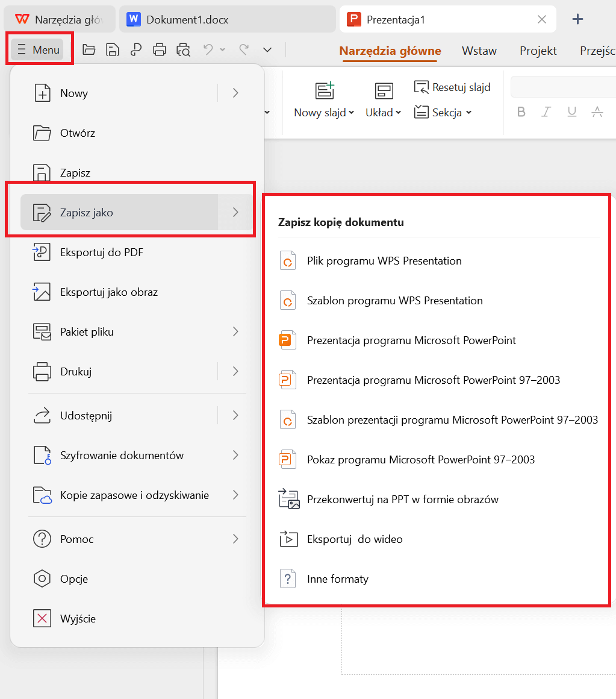Toggle bold formatting
The height and width of the screenshot is (699, 616).
point(521,112)
